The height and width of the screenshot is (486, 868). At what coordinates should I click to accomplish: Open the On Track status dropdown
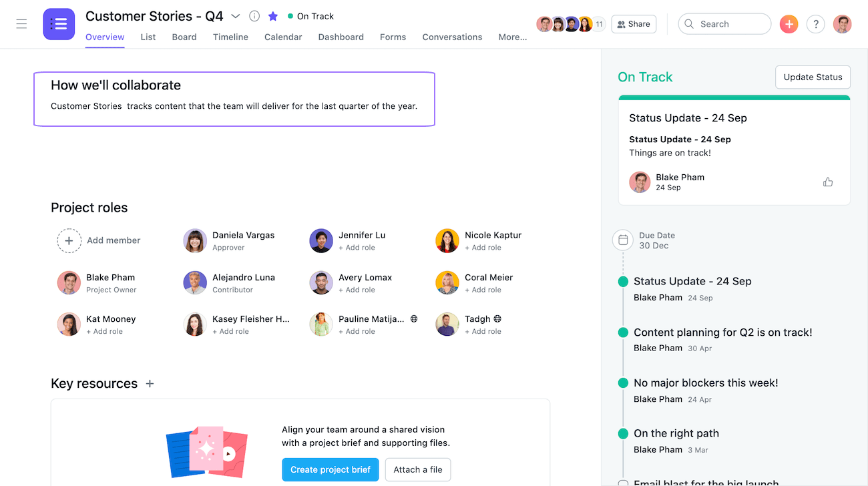(311, 16)
